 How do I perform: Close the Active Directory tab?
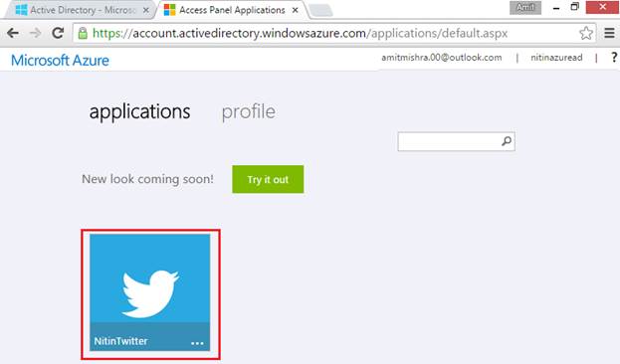point(146,10)
